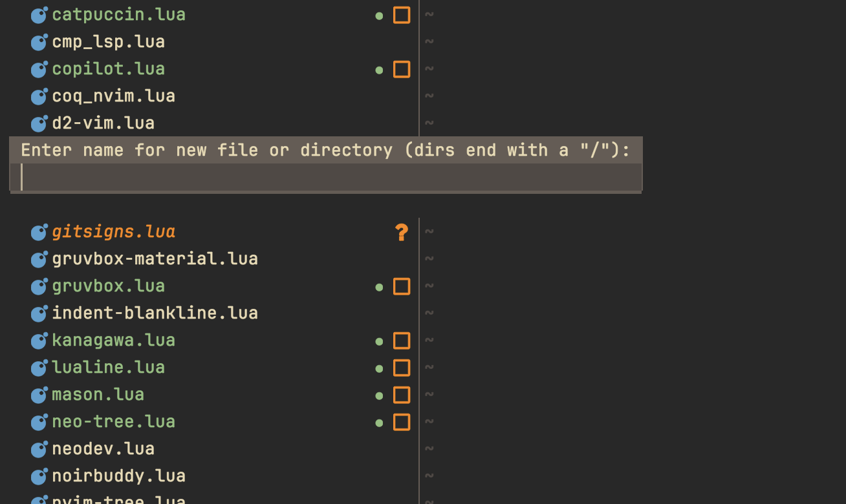Open coq_nvim.lua
This screenshot has width=846, height=504.
(114, 96)
